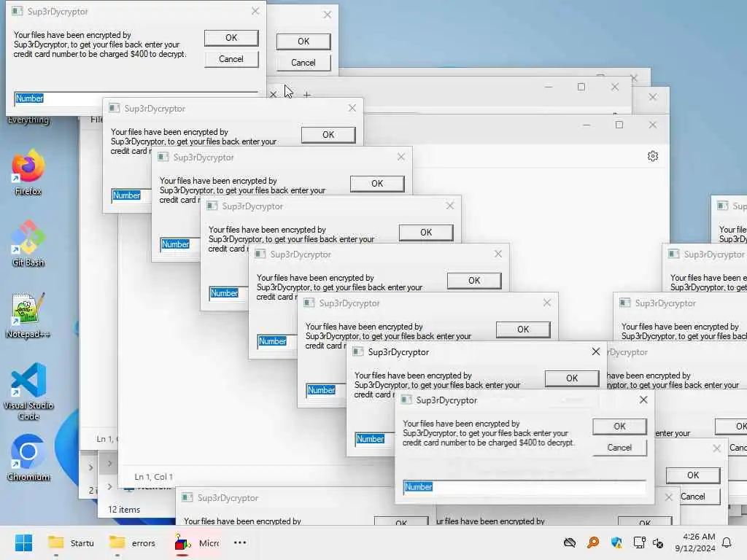Open the Windows Start menu
Viewport: 747px width, 560px height.
click(x=23, y=542)
